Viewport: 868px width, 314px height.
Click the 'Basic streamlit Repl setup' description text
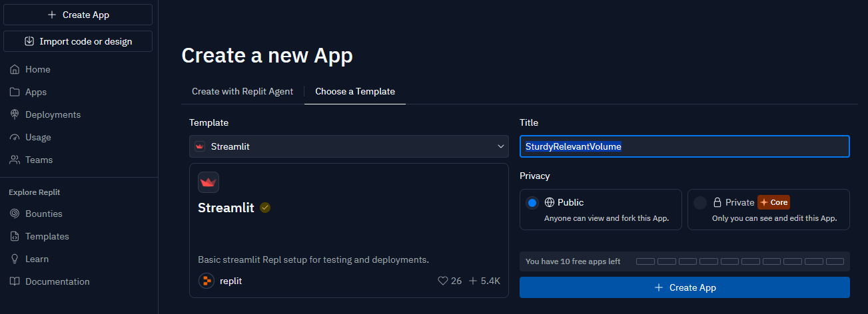pyautogui.click(x=313, y=259)
